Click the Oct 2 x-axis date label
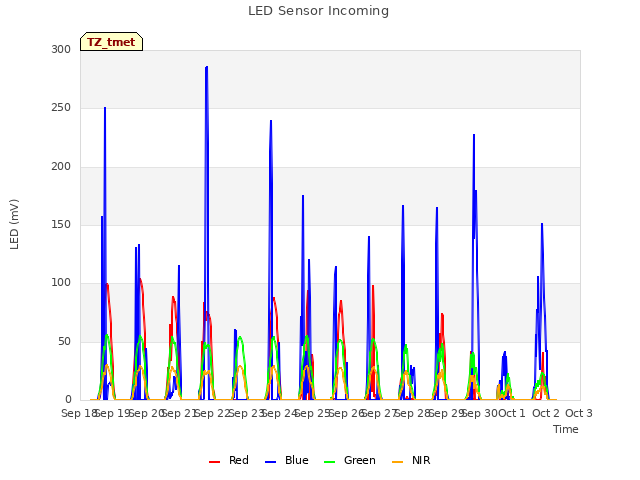640x480 pixels. click(546, 413)
